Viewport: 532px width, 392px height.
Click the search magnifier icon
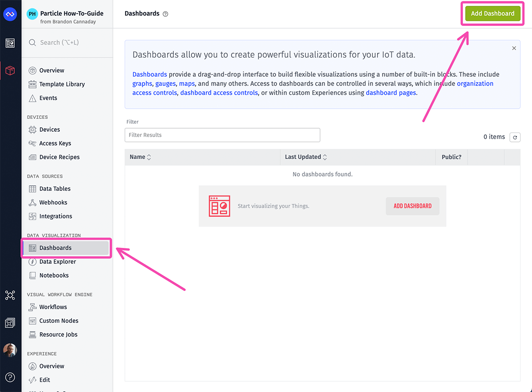[x=32, y=43]
